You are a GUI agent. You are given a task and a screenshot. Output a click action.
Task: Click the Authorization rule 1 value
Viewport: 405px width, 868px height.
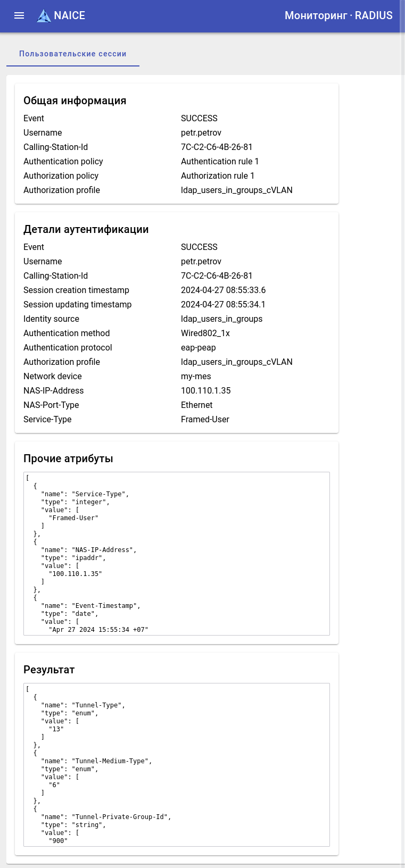pyautogui.click(x=218, y=176)
